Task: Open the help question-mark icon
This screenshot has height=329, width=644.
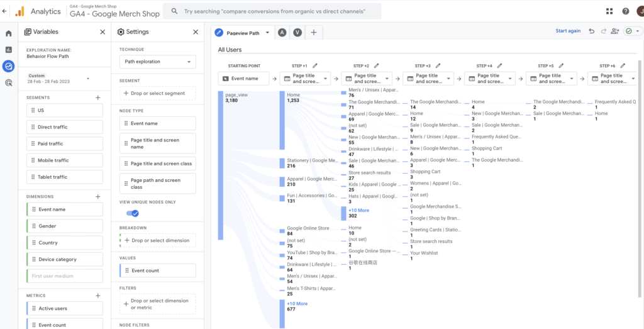Action: click(626, 11)
